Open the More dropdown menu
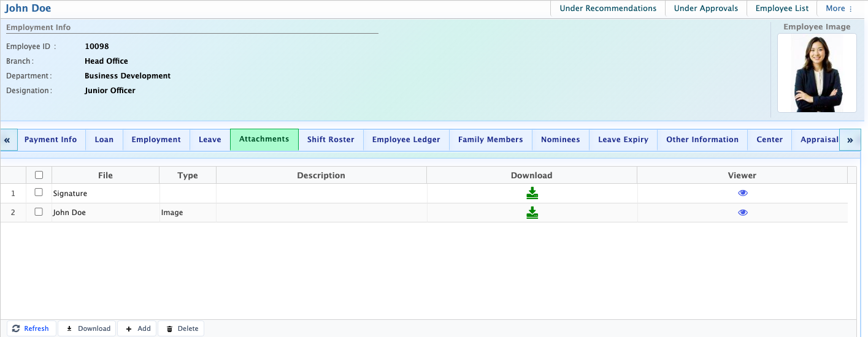 tap(839, 9)
